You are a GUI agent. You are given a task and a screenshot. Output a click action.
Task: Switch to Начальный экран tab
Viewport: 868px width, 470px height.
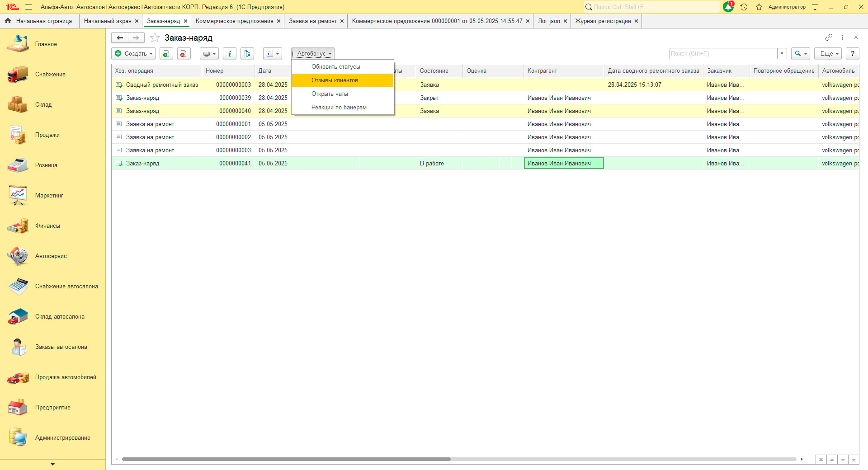[108, 21]
